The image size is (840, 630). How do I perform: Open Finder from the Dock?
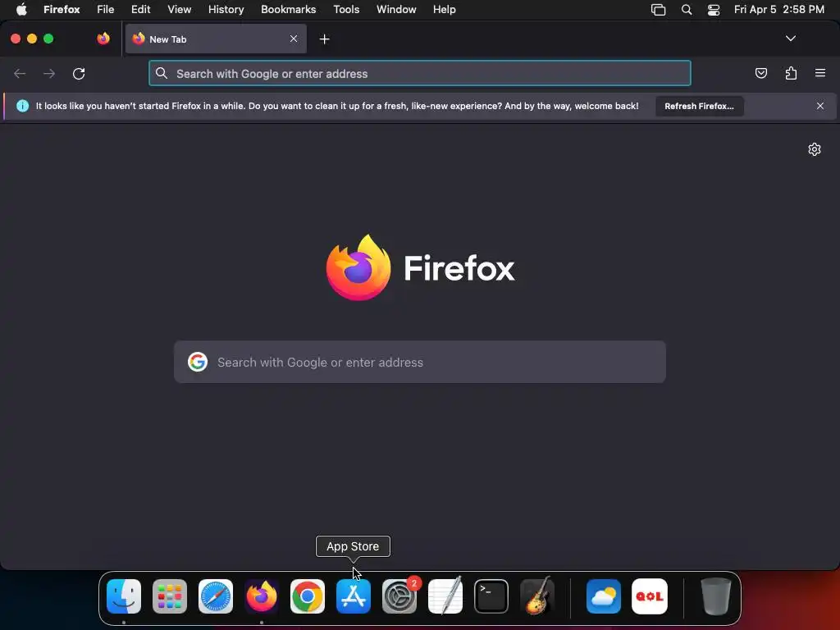tap(124, 596)
